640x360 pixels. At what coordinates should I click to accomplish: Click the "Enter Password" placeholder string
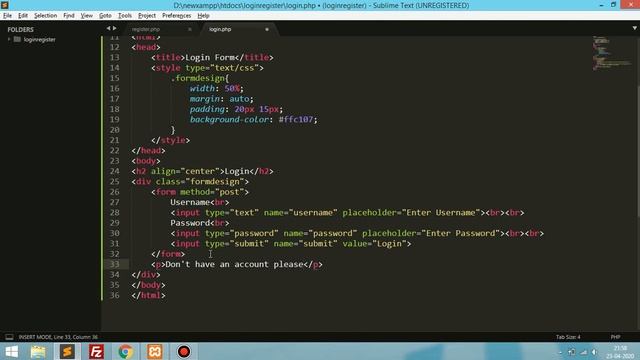pos(460,233)
